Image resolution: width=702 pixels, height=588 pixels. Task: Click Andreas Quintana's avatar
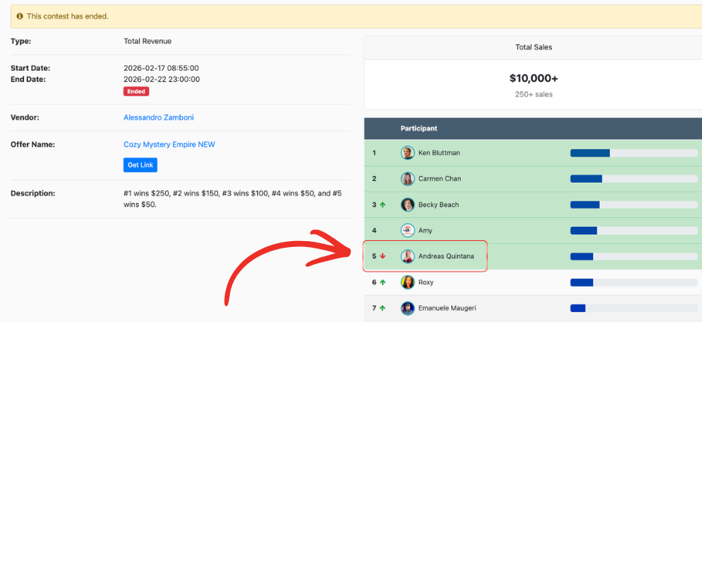click(x=407, y=257)
